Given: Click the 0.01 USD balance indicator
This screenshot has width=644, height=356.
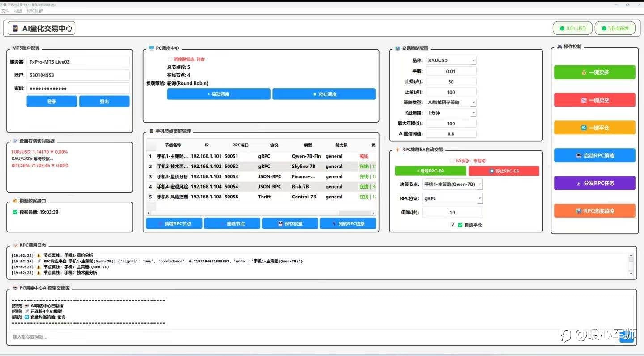Looking at the screenshot, I should 572,28.
